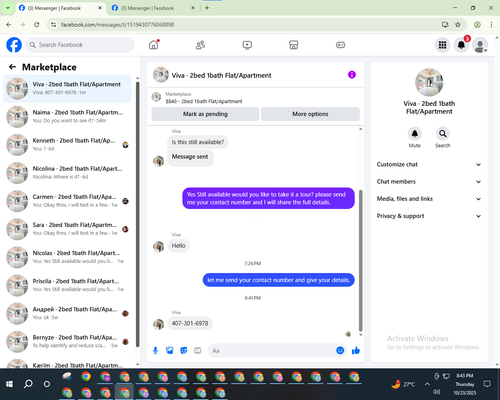Image resolution: width=500 pixels, height=400 pixels.
Task: Open Windows Start button
Action: 9,384
